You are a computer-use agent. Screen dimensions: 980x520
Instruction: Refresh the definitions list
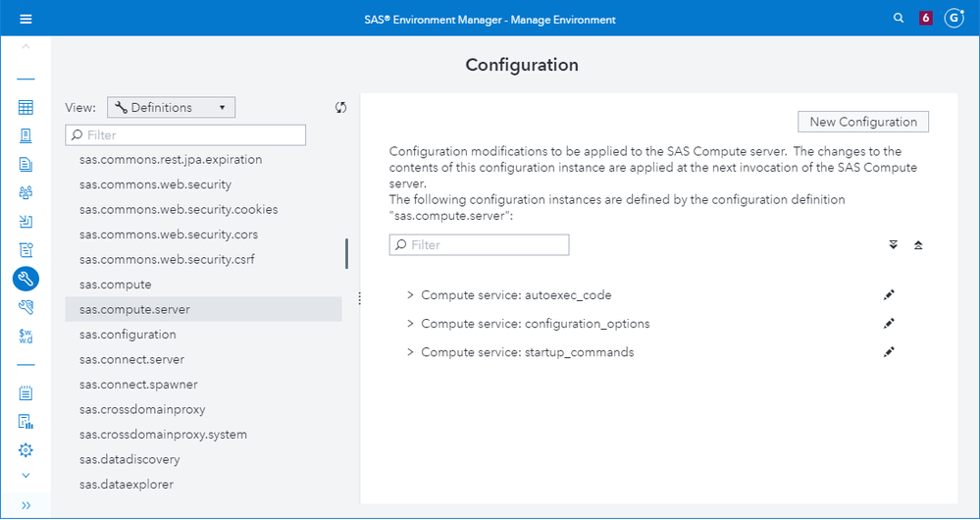click(340, 108)
